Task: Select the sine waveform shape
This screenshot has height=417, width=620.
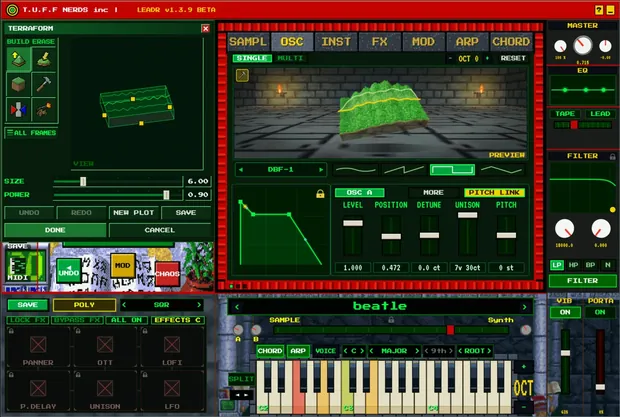Action: coord(355,170)
